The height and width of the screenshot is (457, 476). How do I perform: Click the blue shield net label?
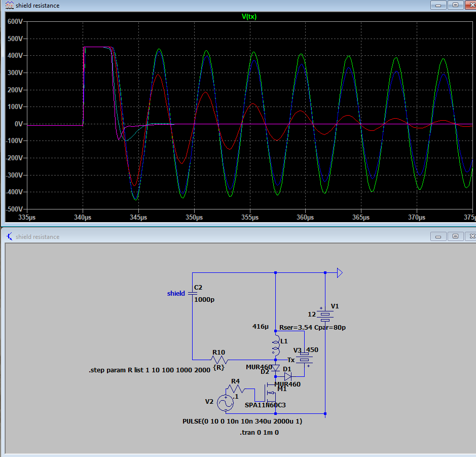point(176,294)
